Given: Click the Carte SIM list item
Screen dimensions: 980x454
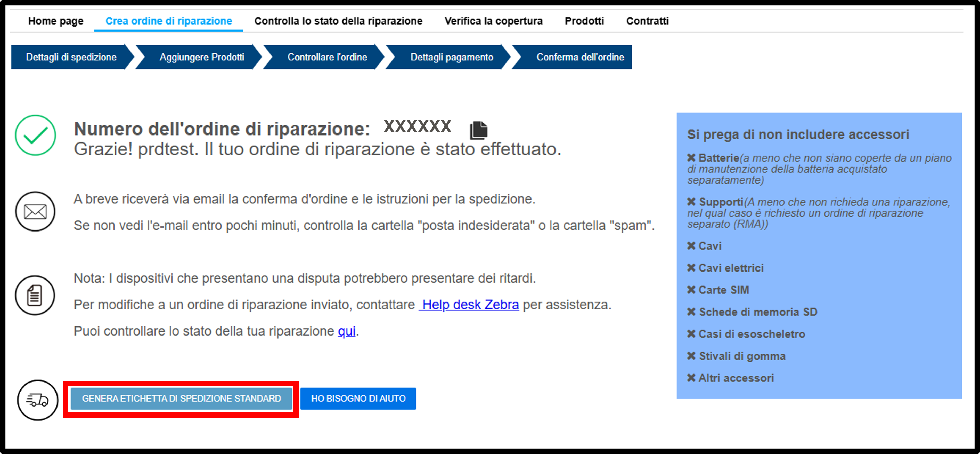Looking at the screenshot, I should tap(718, 290).
